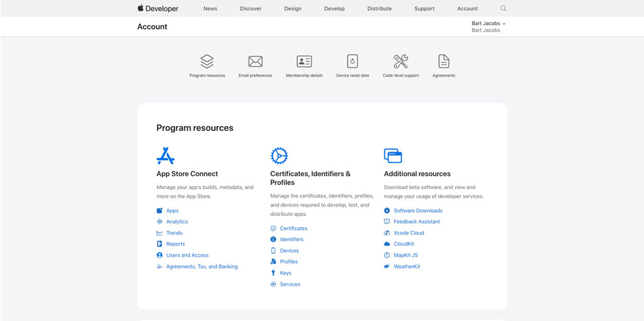Click the Additional resources windows icon
644x321 pixels.
[393, 155]
